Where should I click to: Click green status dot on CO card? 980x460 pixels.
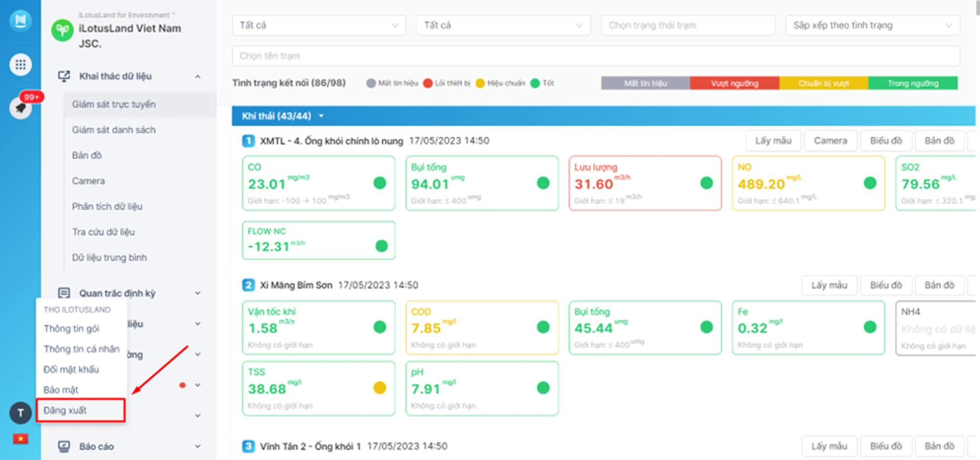(380, 183)
